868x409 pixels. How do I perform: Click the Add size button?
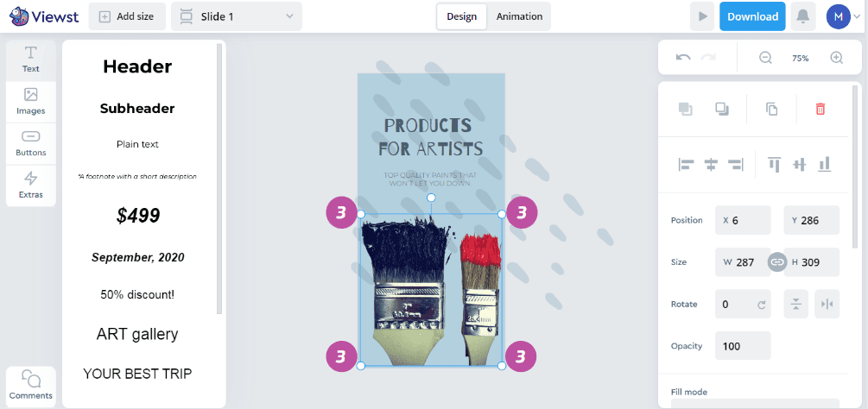pyautogui.click(x=127, y=16)
